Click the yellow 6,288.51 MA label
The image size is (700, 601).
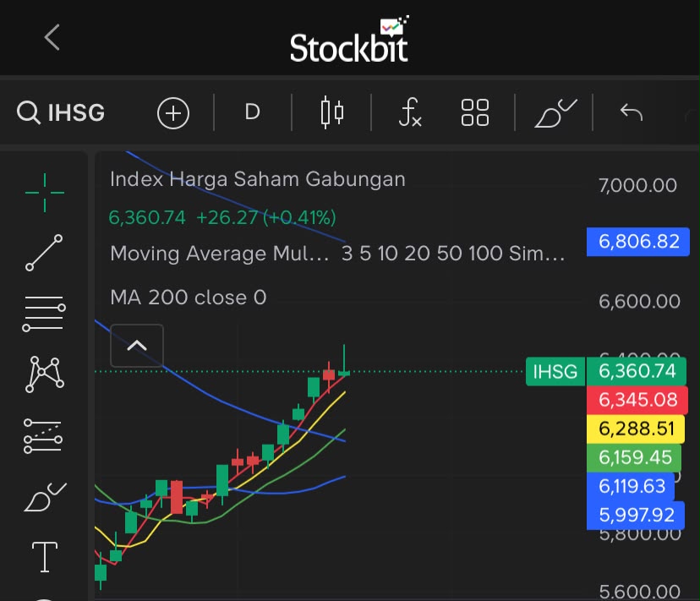636,429
